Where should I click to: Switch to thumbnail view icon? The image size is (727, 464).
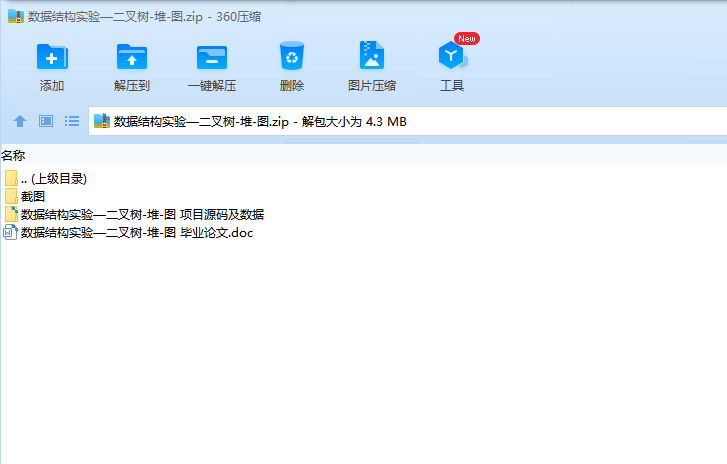[x=46, y=121]
